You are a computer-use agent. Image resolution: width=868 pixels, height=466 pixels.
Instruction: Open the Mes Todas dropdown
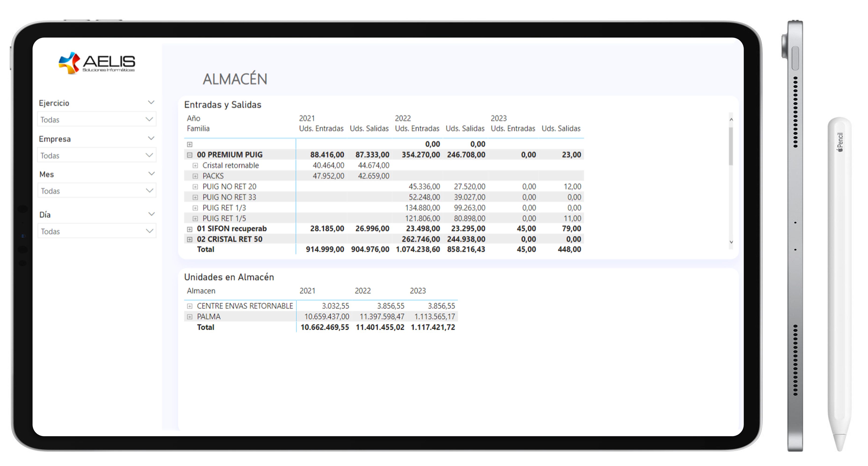97,190
